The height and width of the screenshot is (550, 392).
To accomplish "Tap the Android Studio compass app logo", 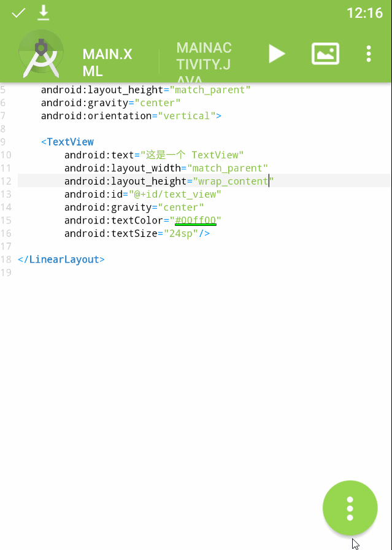I will pyautogui.click(x=41, y=53).
